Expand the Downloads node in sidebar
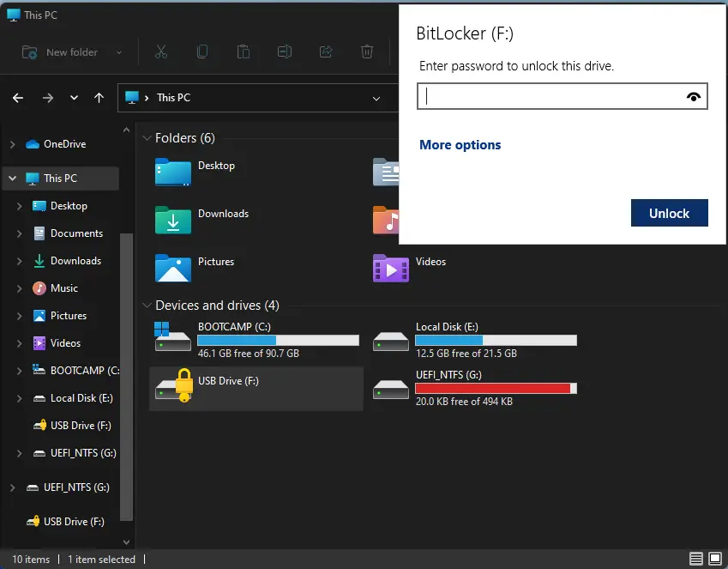Viewport: 728px width, 569px height. [19, 261]
